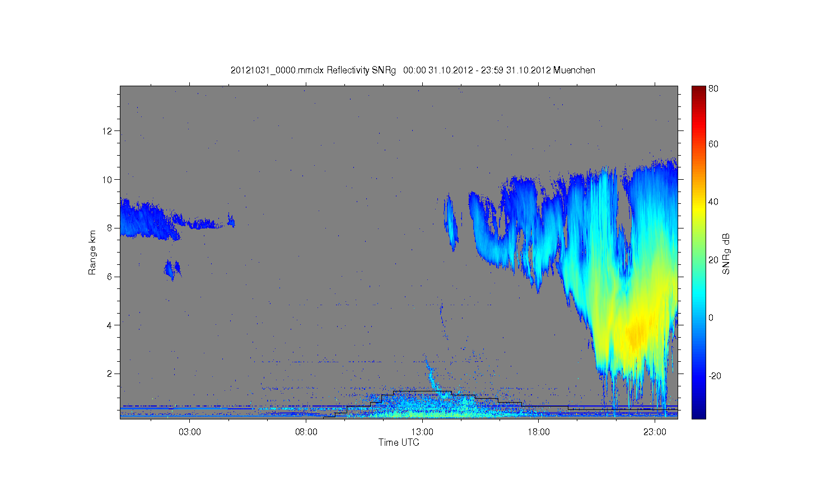Click the blue cloud layer at 8 km before 03:00

pyautogui.click(x=148, y=220)
